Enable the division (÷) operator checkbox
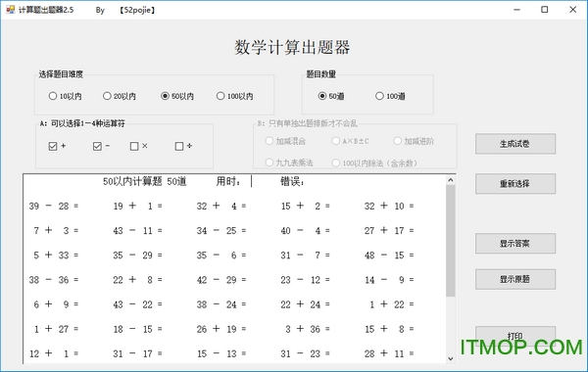Image resolution: width=588 pixels, height=372 pixels. [x=179, y=146]
